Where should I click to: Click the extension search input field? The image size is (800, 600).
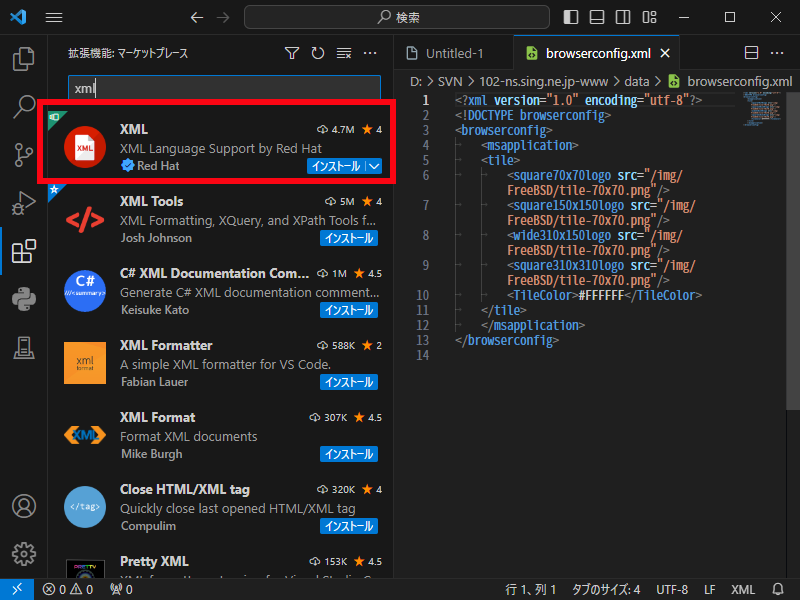point(224,88)
